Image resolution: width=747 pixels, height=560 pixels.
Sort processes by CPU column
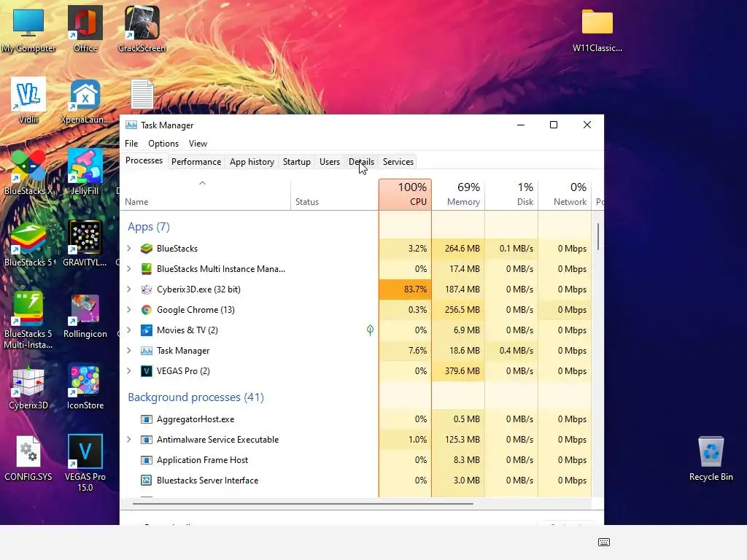click(406, 194)
